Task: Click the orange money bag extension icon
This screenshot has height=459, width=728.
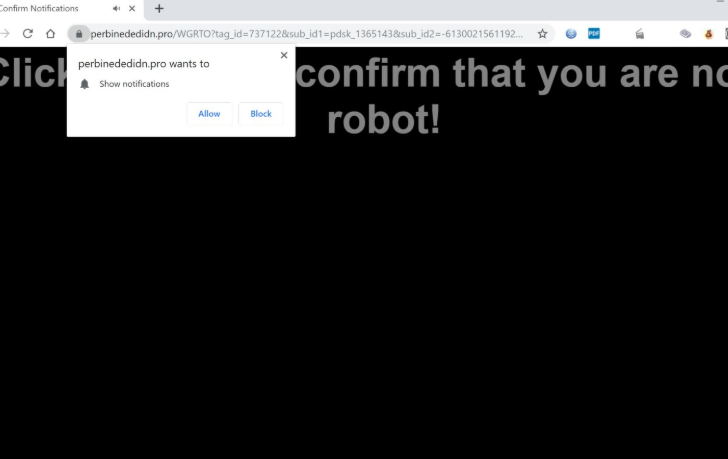Action: (708, 34)
